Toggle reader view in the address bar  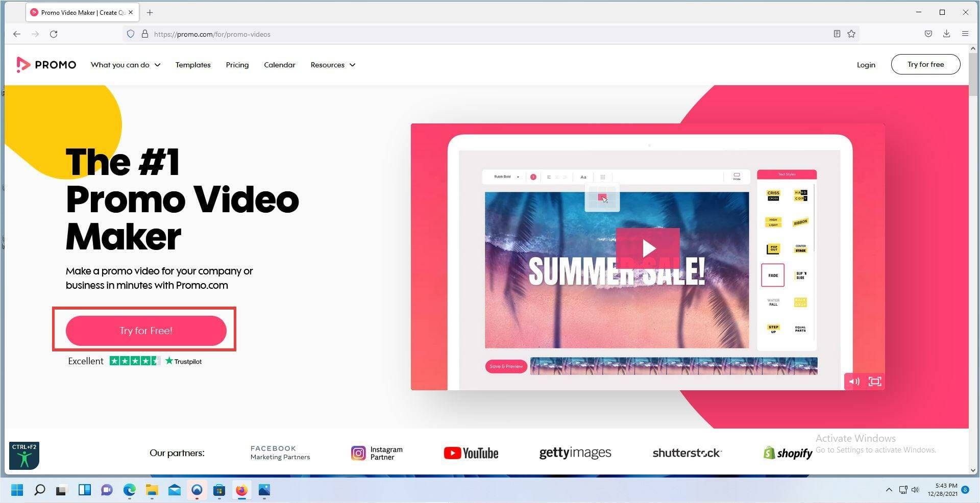[837, 34]
